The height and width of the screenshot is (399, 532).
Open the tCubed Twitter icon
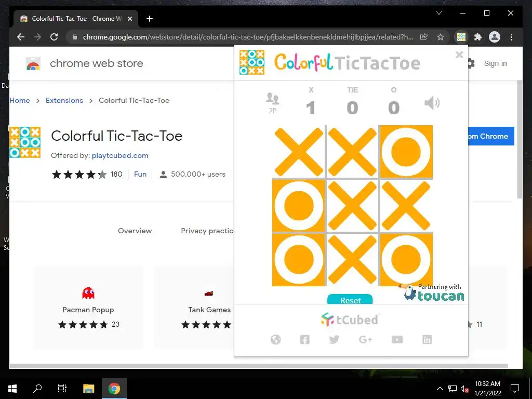tap(334, 339)
